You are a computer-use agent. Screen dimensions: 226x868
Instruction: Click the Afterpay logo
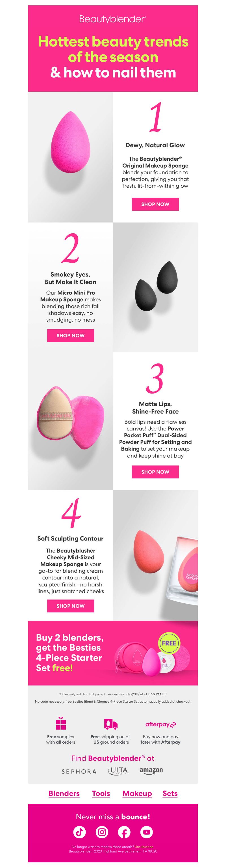(x=161, y=724)
